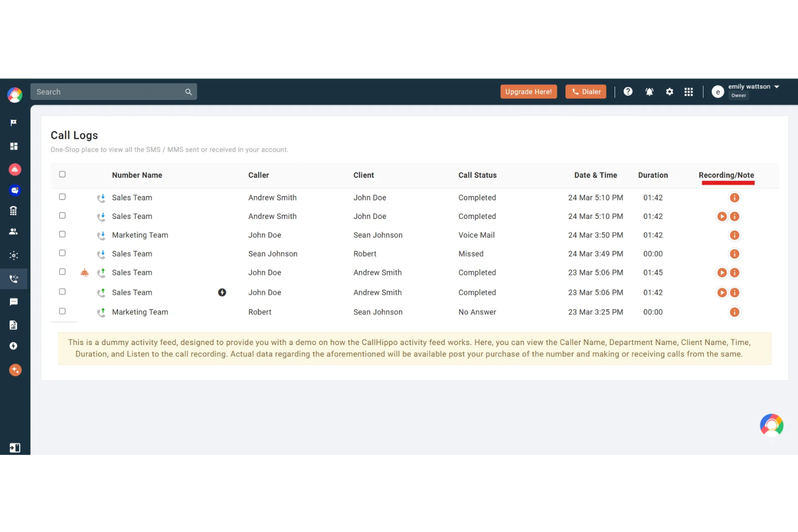Play the 23 Mar 5:06 PM call recording
The image size is (798, 532).
tap(722, 272)
